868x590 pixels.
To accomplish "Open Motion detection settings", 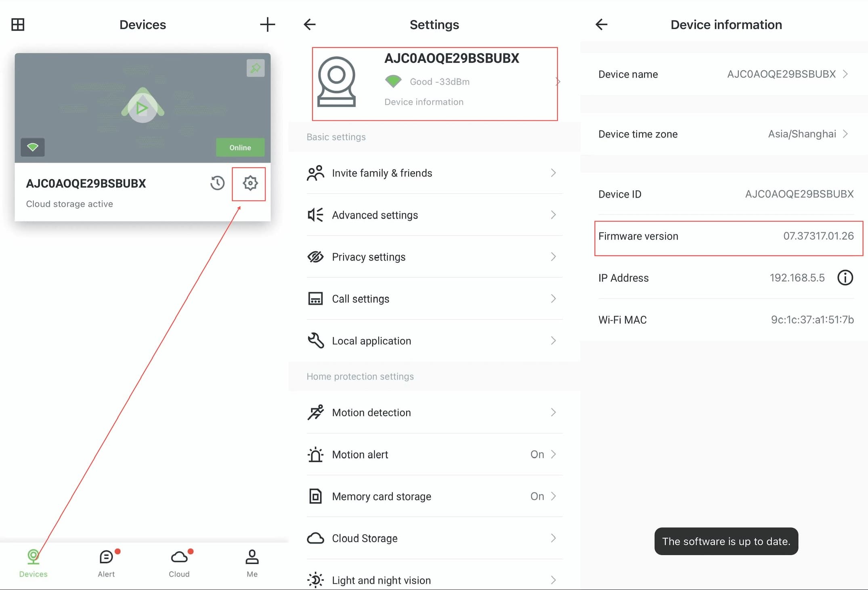I will [435, 412].
